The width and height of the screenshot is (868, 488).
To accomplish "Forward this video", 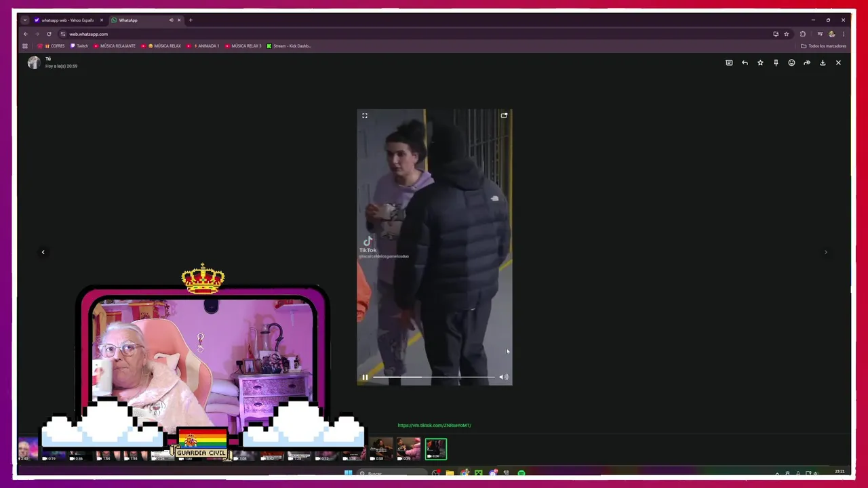I will 807,63.
